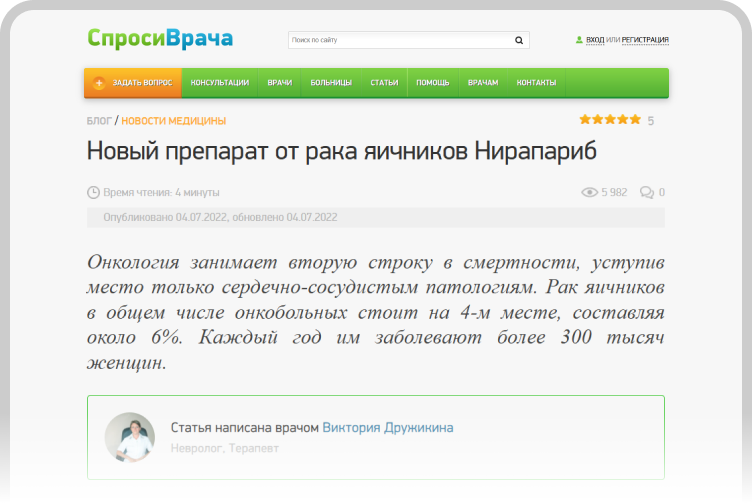Open the ВРАЧИ menu item
Viewport: 752px width, 503px height.
(x=280, y=83)
